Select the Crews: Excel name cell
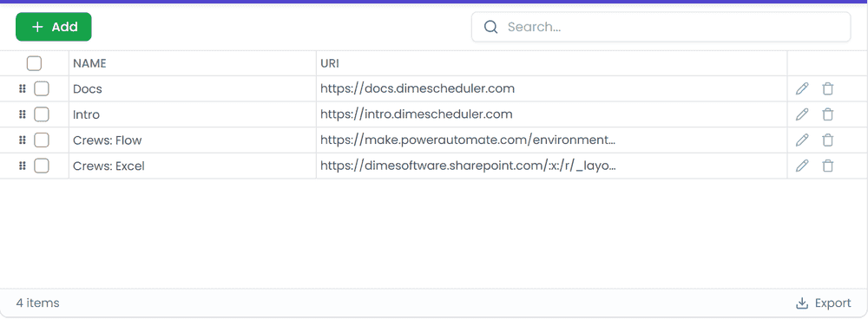 pyautogui.click(x=193, y=166)
